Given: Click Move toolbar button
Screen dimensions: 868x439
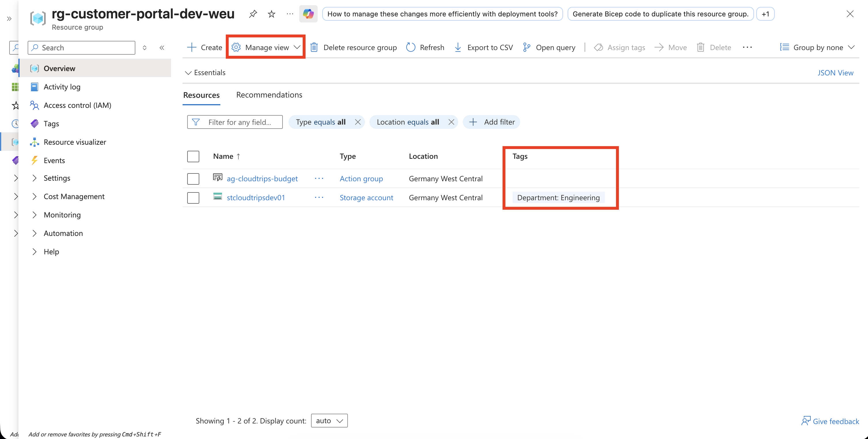Looking at the screenshot, I should click(670, 47).
